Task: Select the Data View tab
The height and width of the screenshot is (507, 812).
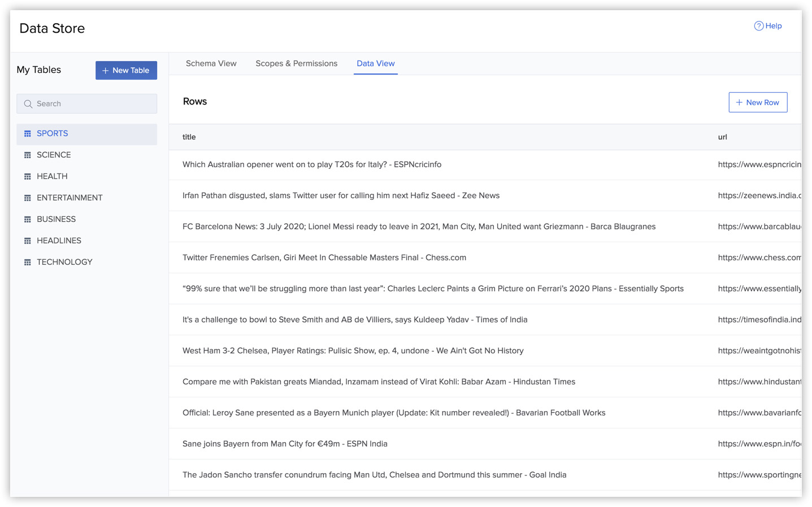Action: (x=375, y=63)
